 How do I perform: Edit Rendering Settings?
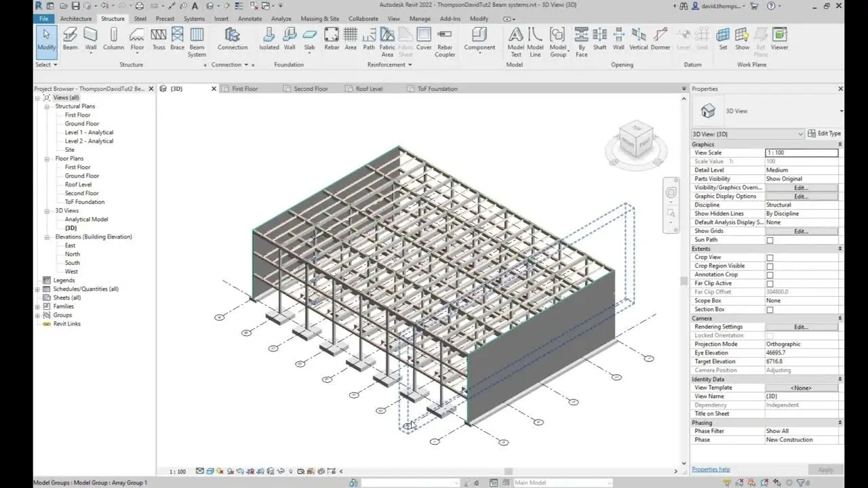click(801, 327)
